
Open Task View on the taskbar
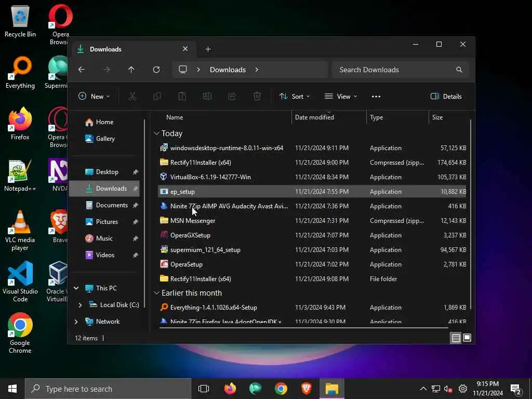[204, 389]
